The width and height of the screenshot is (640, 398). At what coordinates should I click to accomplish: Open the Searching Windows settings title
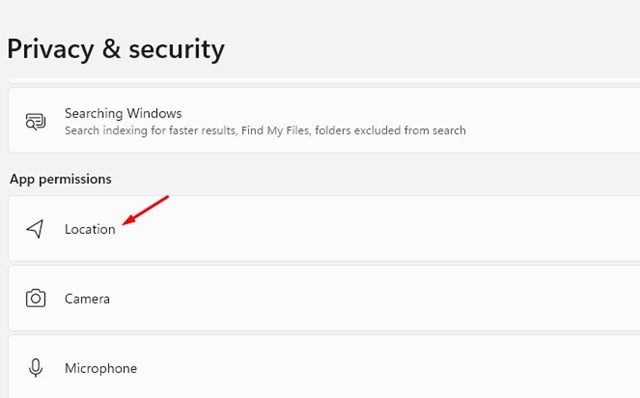pos(123,113)
